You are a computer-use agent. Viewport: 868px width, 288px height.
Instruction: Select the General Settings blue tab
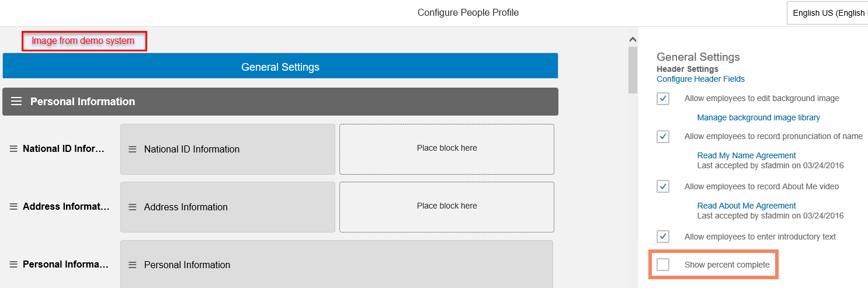pyautogui.click(x=280, y=66)
